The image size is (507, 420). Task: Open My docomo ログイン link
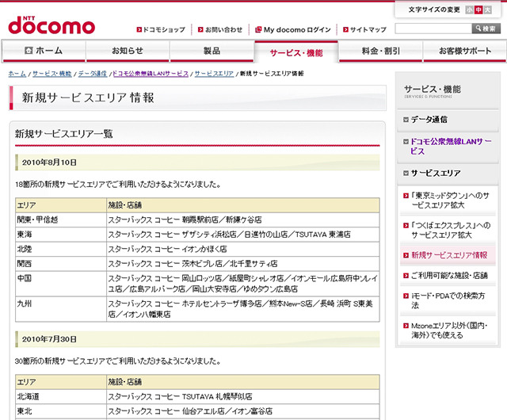[x=297, y=30]
